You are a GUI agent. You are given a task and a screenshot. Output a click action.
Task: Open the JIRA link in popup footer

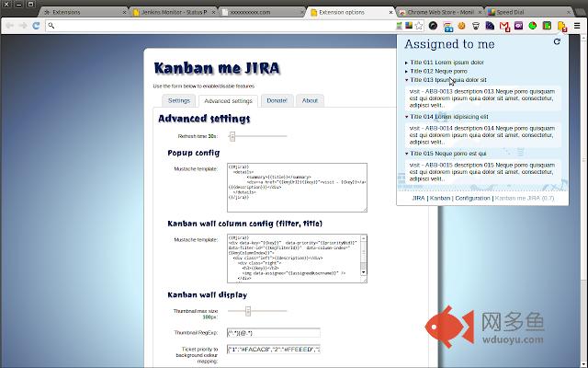418,198
